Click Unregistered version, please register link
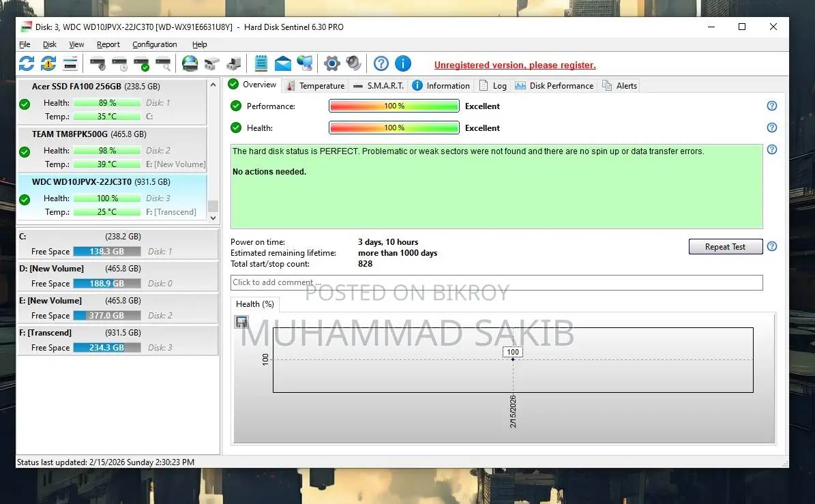 coord(515,65)
